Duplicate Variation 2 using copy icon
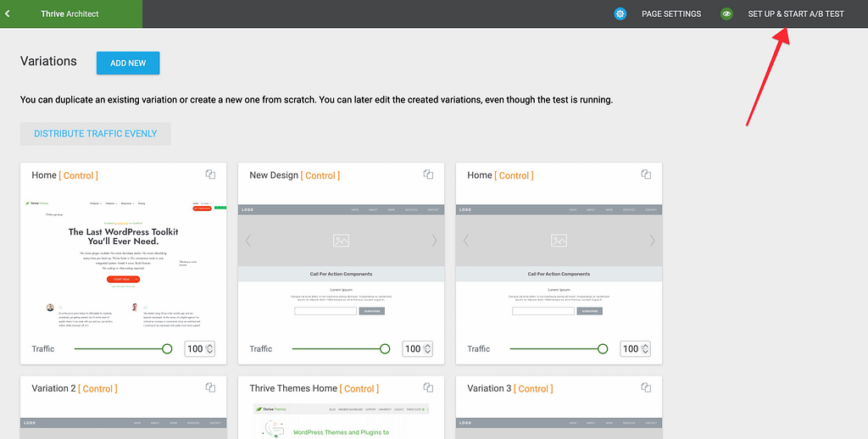868x439 pixels. tap(210, 387)
